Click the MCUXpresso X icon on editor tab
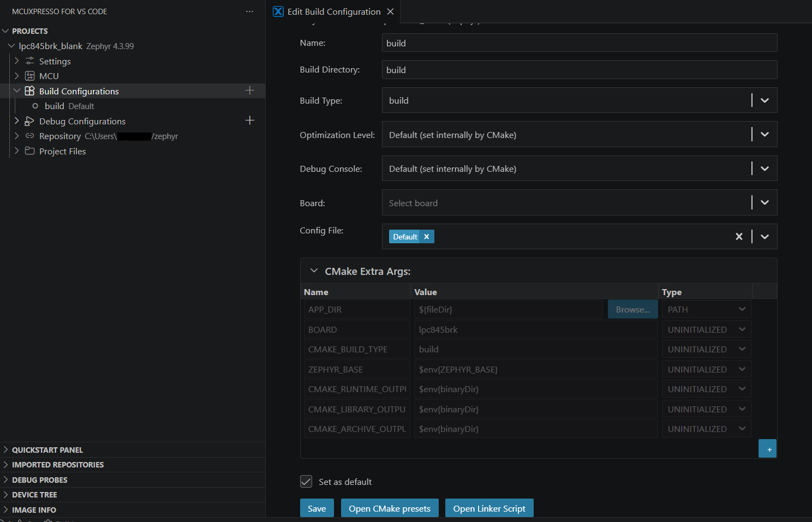Viewport: 812px width, 522px height. coord(278,11)
